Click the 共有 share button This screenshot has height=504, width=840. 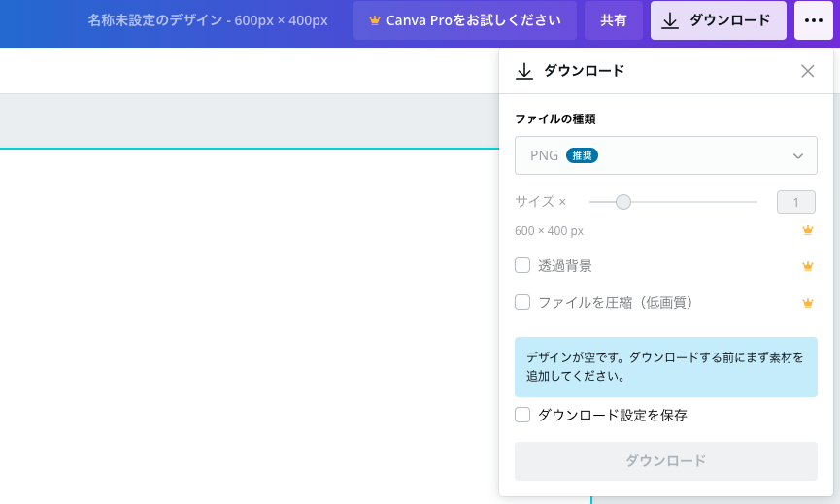point(614,20)
